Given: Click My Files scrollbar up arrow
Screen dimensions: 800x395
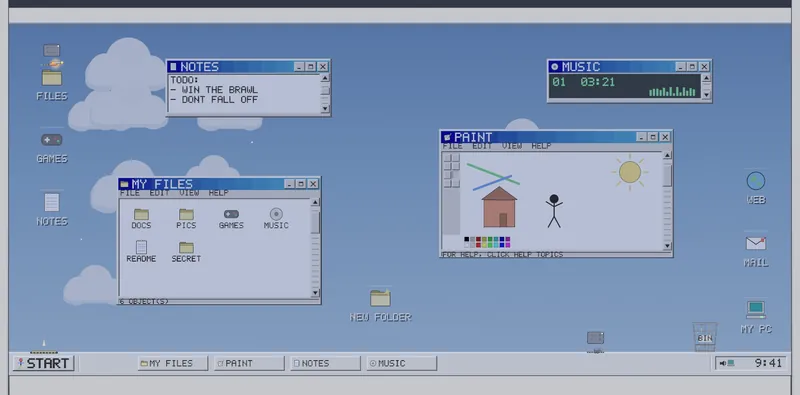Looking at the screenshot, I should [x=315, y=202].
